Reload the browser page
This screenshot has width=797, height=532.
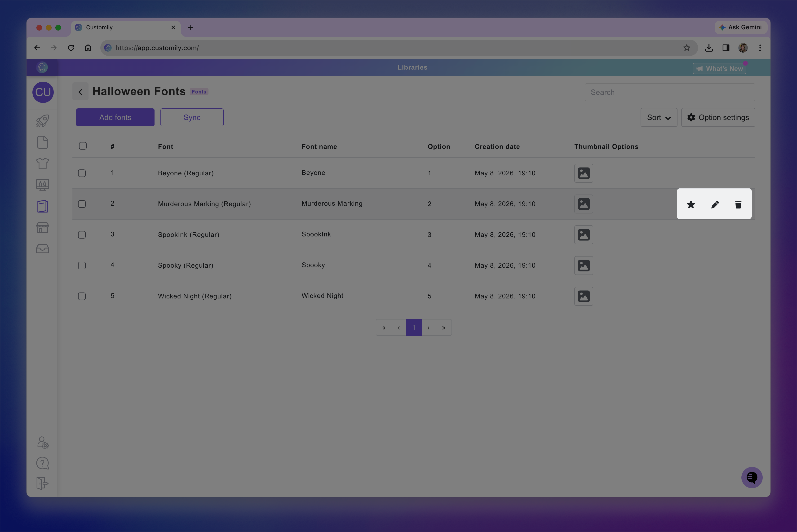point(71,48)
